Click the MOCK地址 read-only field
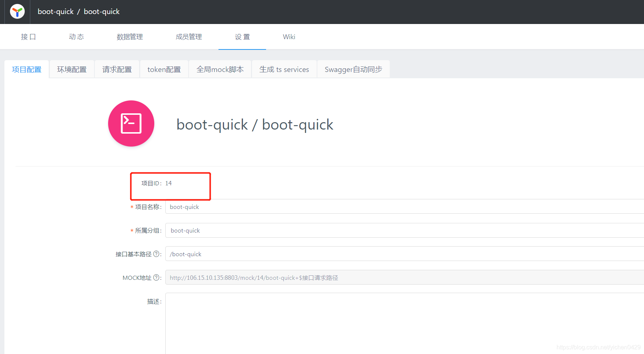644x354 pixels. (404, 278)
